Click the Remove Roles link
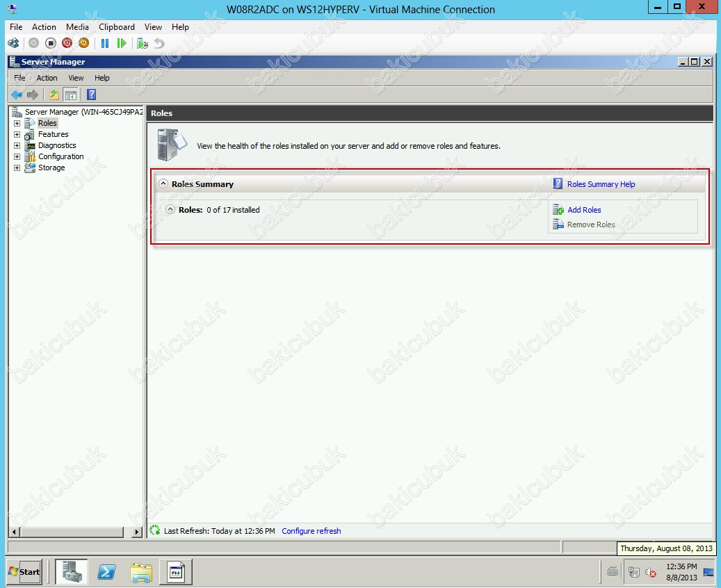Viewport: 721px width, 588px height. (591, 224)
